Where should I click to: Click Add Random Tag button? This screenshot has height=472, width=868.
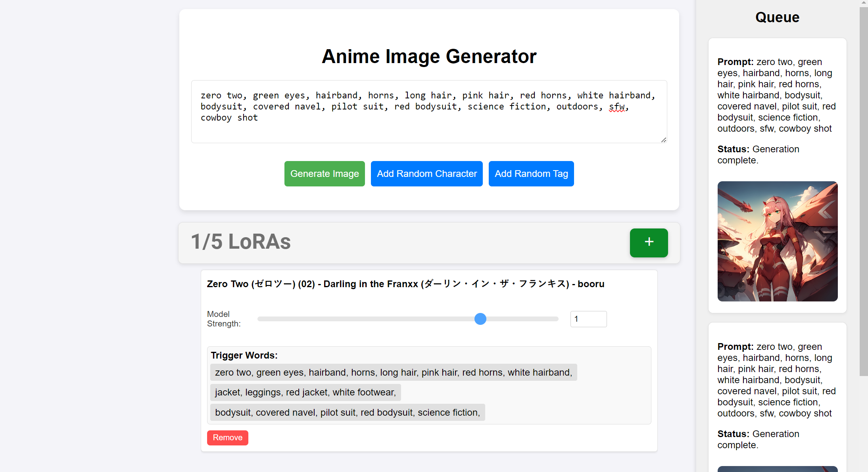point(531,174)
